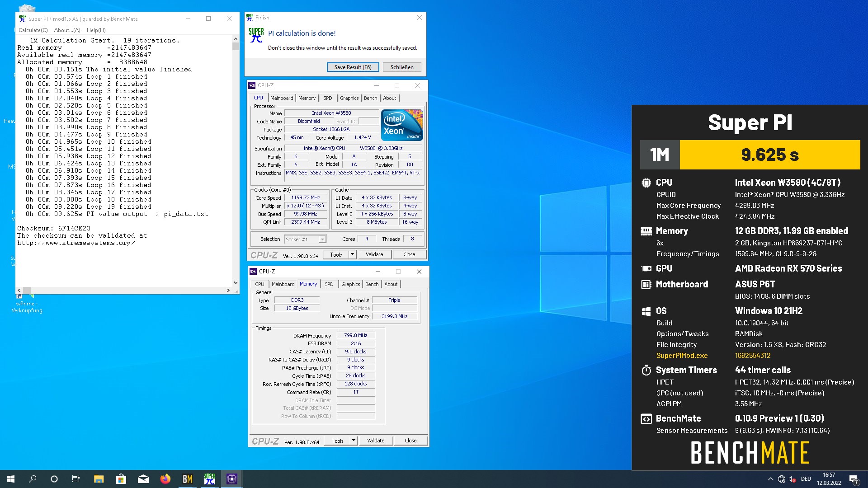Switch to Bench tab in upper CPU-Z

(x=370, y=98)
